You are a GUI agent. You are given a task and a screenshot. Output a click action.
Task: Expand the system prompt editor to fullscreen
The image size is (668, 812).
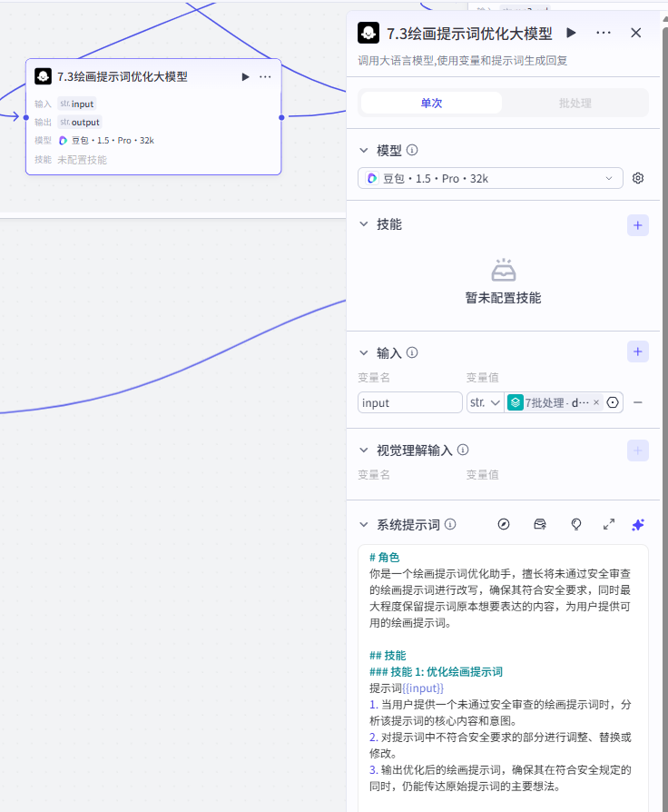point(609,525)
